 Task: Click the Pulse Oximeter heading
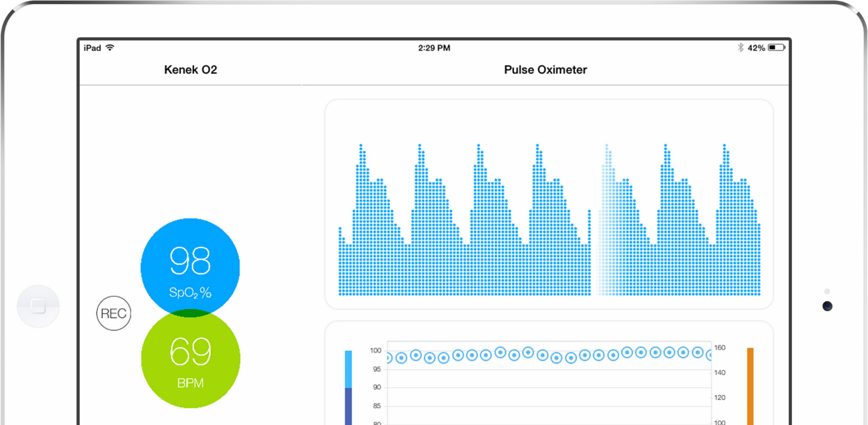[x=545, y=69]
